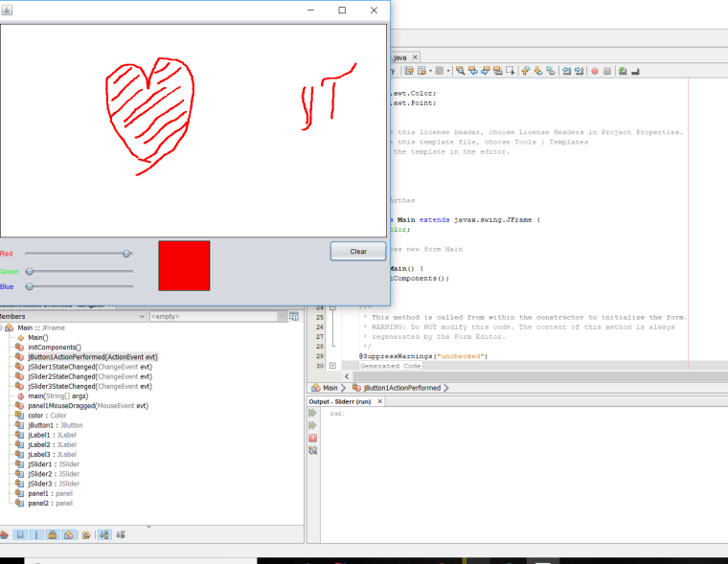Image resolution: width=728 pixels, height=564 pixels.
Task: Click the find selection magnifier icon
Action: 461,70
